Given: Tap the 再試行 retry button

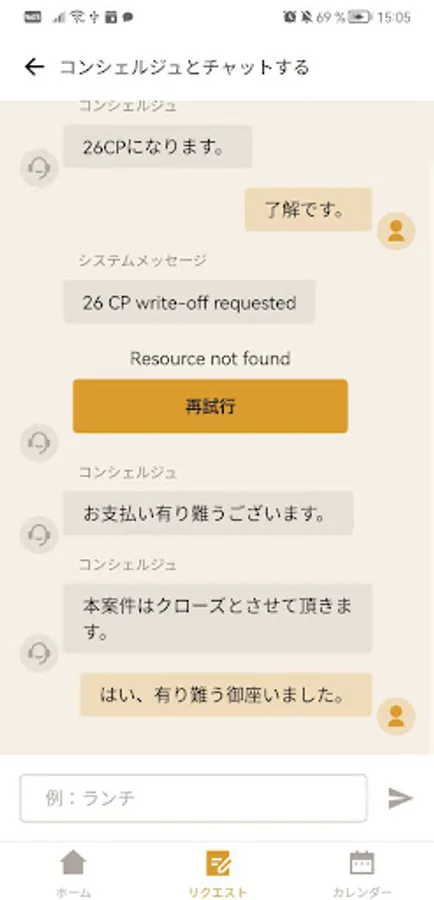Looking at the screenshot, I should tap(210, 406).
